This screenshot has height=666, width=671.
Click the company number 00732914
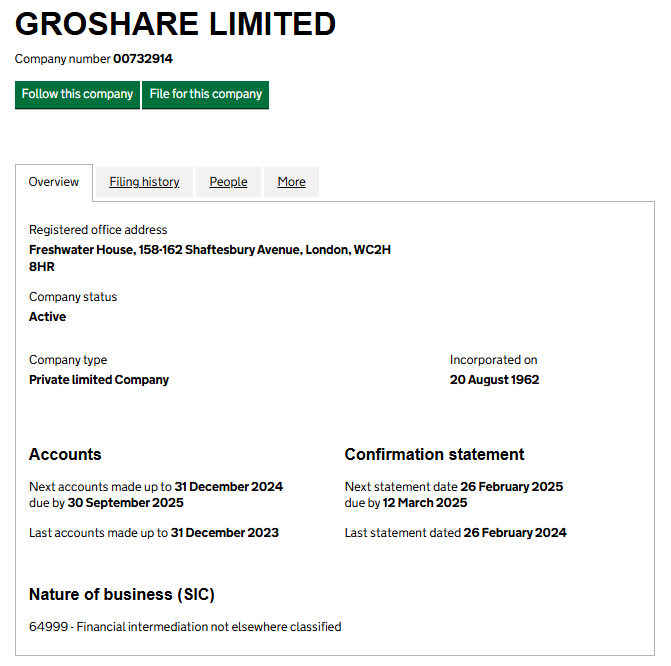coord(142,59)
